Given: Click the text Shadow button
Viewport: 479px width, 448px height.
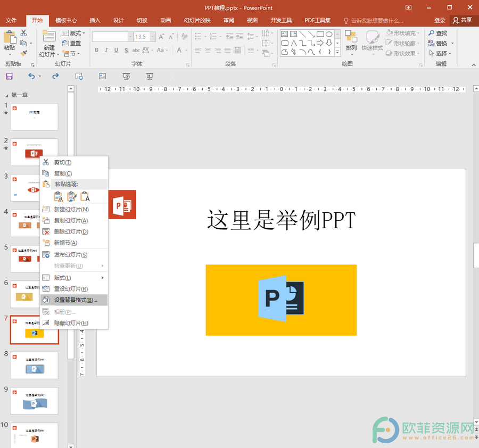Looking at the screenshot, I should pos(126,51).
